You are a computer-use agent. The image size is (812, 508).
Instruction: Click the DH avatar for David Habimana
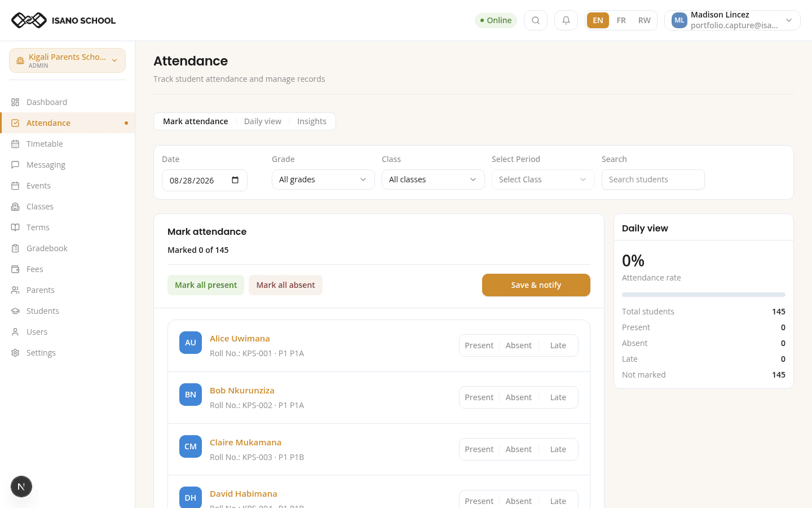point(191,497)
